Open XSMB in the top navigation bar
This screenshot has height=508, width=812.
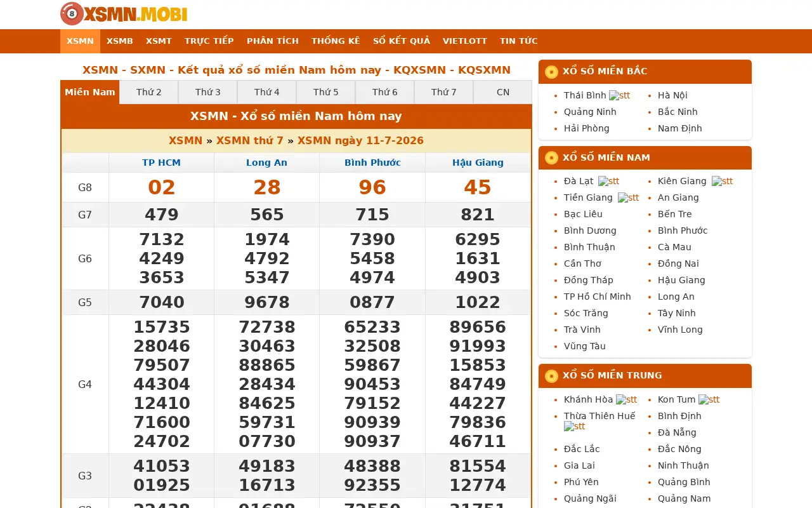coord(120,41)
